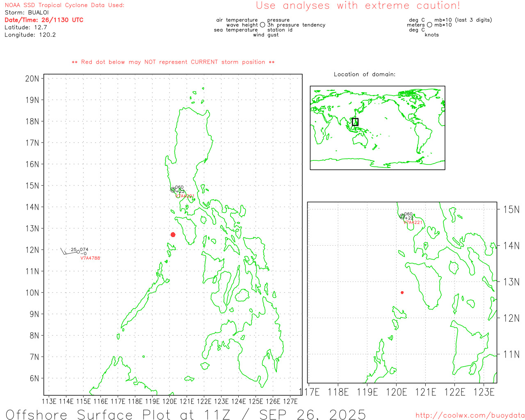Click the 'Latitude: 12.7' text

click(x=26, y=27)
